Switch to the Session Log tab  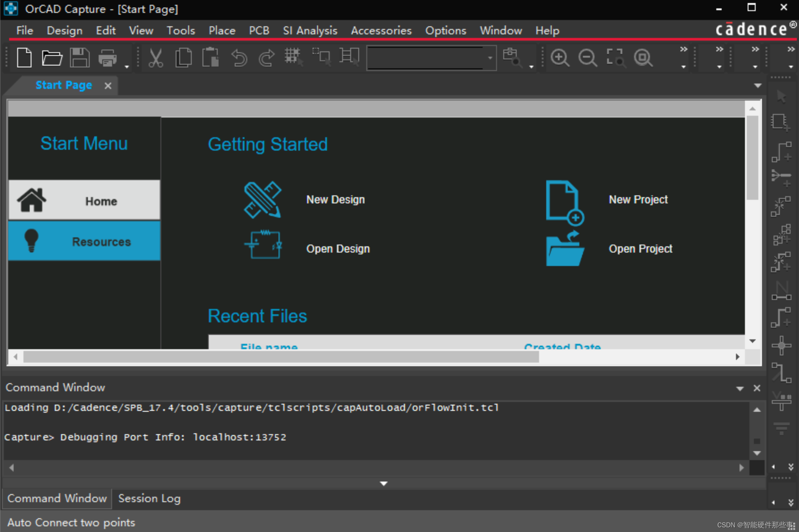pos(149,498)
